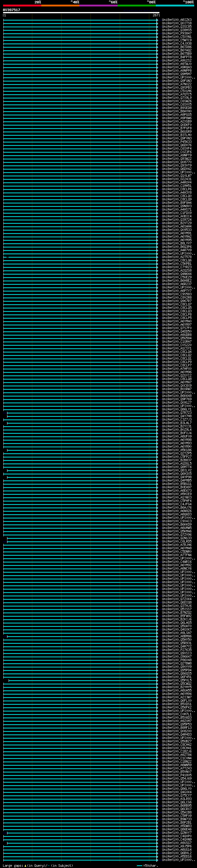The width and height of the screenshot is (197, 868).
Task: Select hit label UniRef100_A1YWX3
Action: point(177,497)
